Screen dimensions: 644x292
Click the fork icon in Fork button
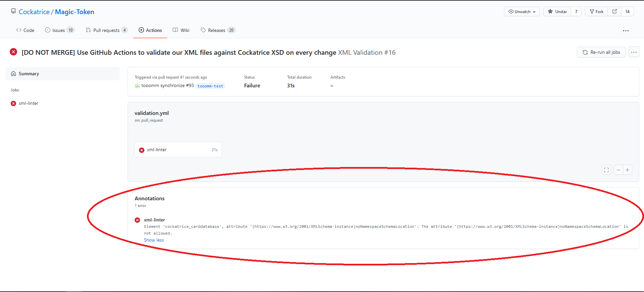point(592,11)
